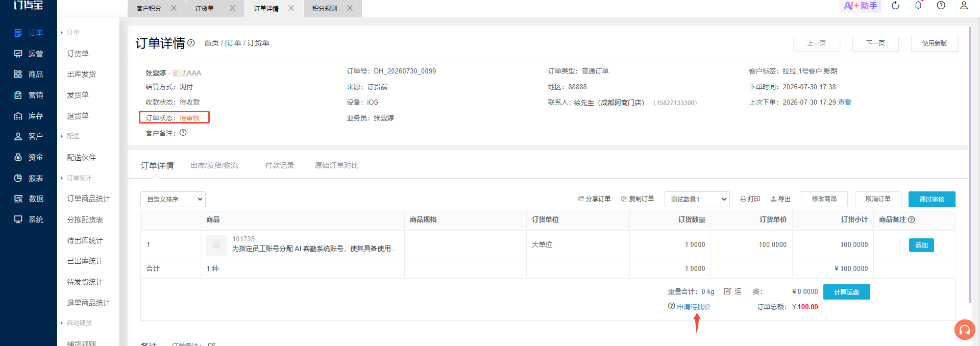This screenshot has height=346, width=980.
Task: Click the 导出 action
Action: tap(780, 199)
